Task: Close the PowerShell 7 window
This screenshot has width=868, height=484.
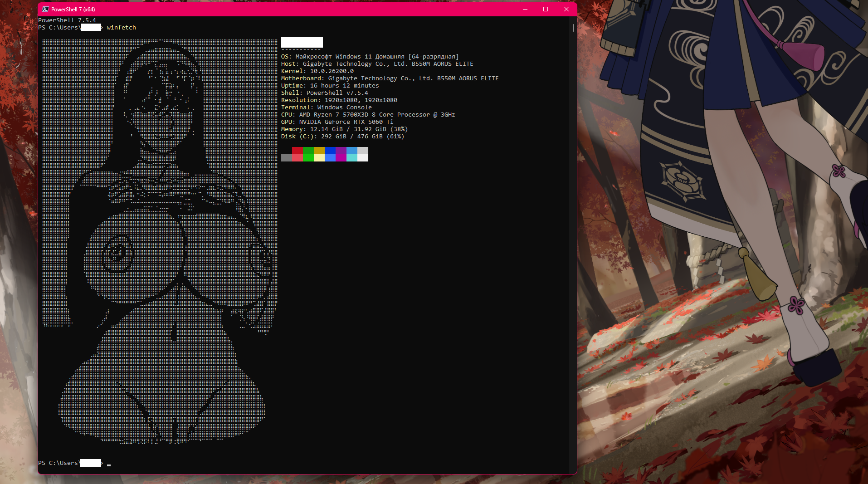Action: click(x=566, y=9)
